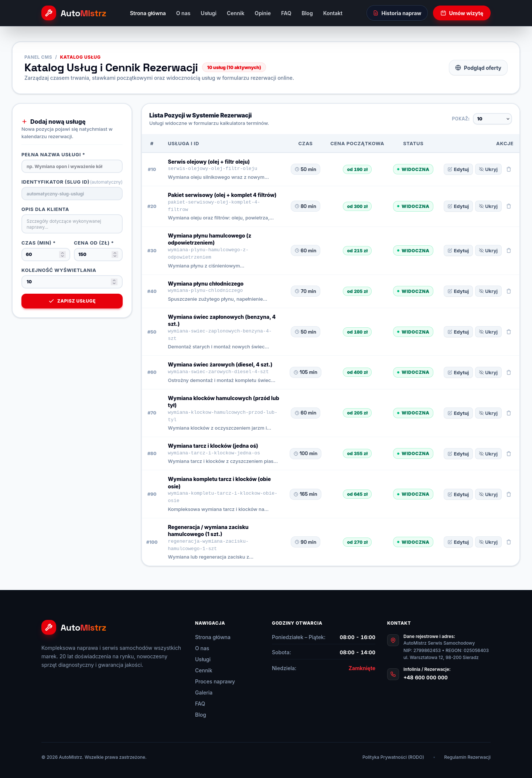
Task: Delete the świec żarowych diesel service
Action: click(509, 372)
